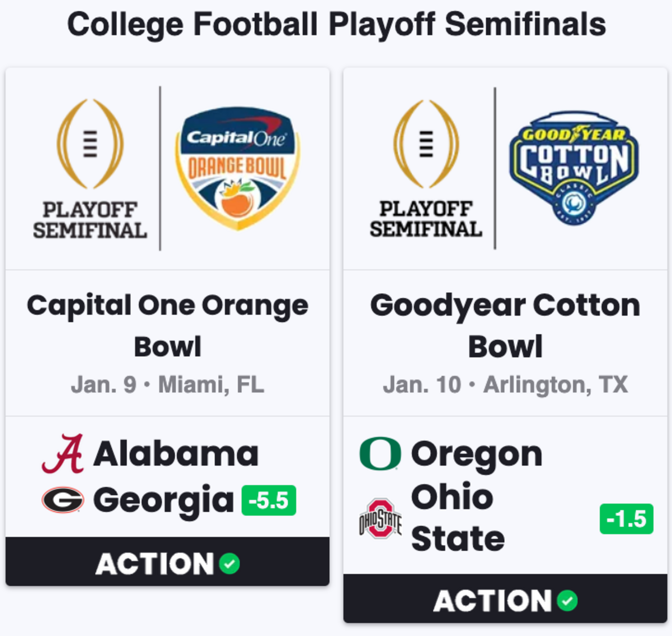
Task: Open the Capital One Orange Bowl title
Action: point(167,326)
